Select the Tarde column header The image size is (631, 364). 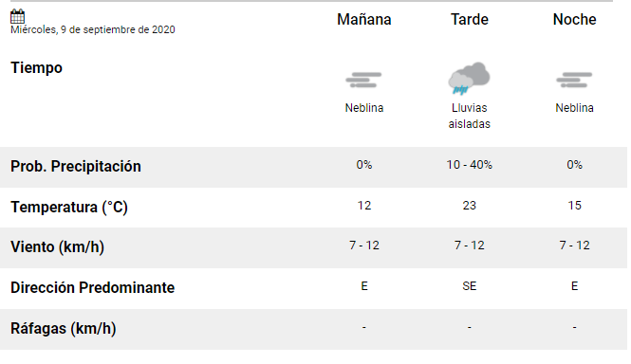(470, 19)
